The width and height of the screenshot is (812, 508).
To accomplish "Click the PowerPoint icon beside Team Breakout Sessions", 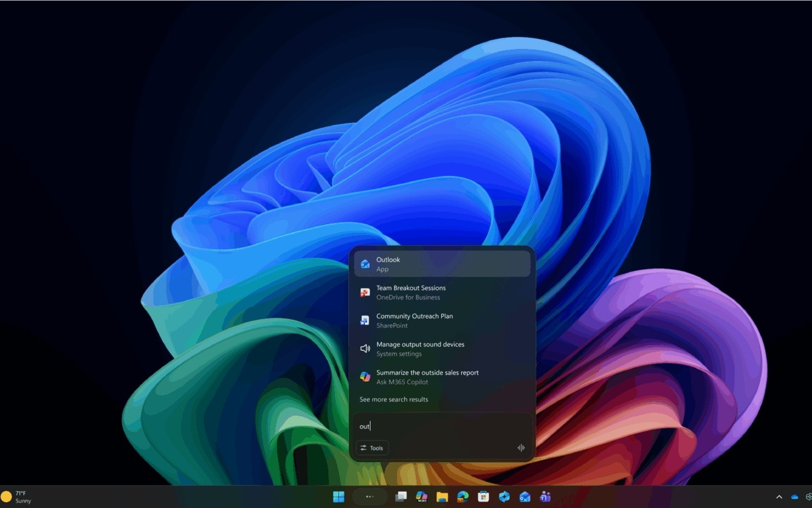I will click(365, 292).
